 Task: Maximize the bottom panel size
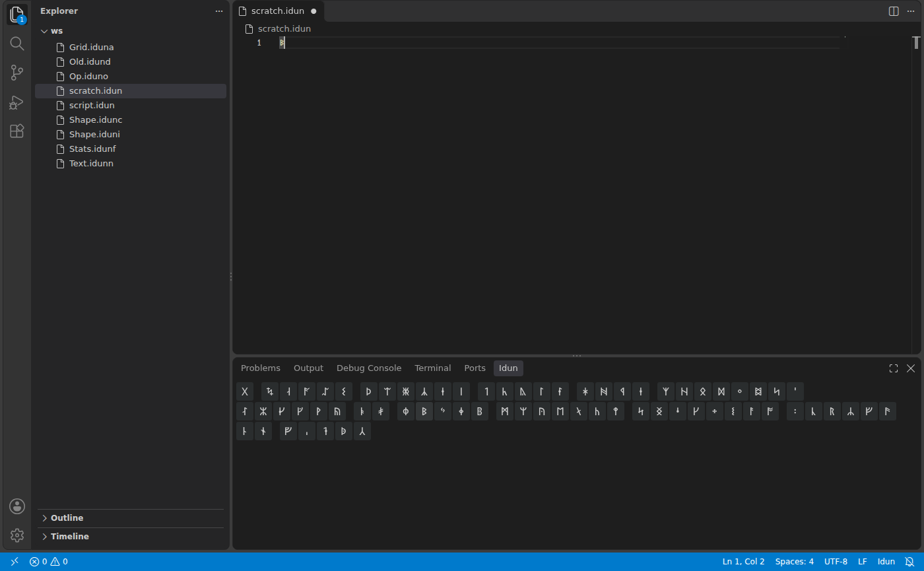[x=894, y=368]
